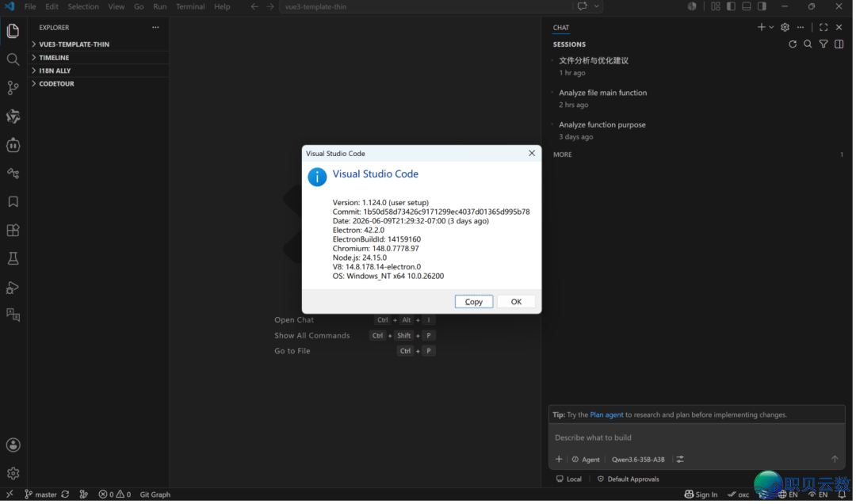Switch to the CHAT tab
856x504 pixels.
(x=563, y=27)
